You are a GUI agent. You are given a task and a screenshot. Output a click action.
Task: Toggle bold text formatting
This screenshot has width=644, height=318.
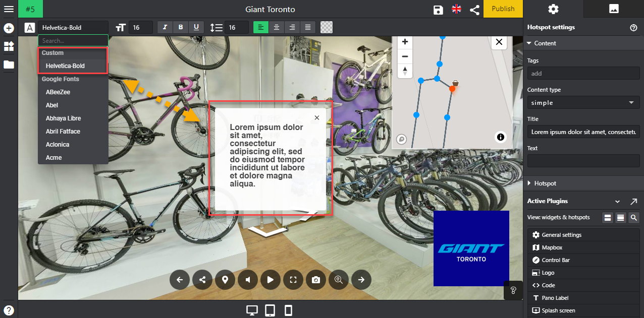coord(181,27)
